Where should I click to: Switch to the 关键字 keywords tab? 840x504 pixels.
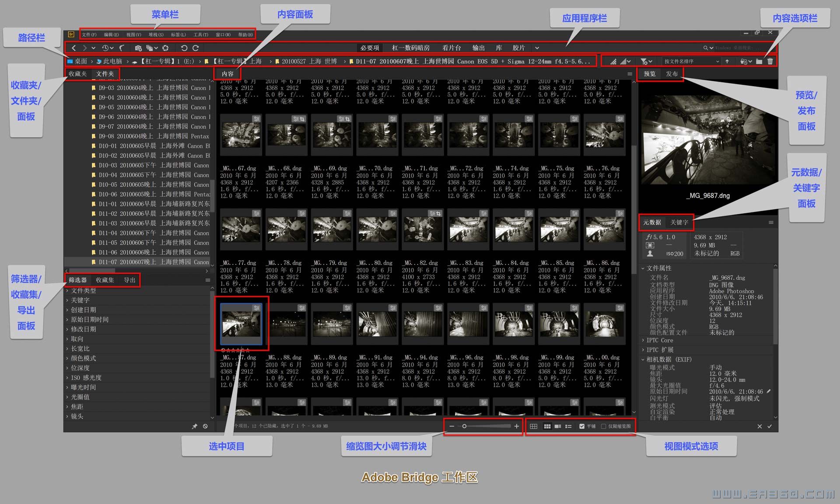pos(679,222)
